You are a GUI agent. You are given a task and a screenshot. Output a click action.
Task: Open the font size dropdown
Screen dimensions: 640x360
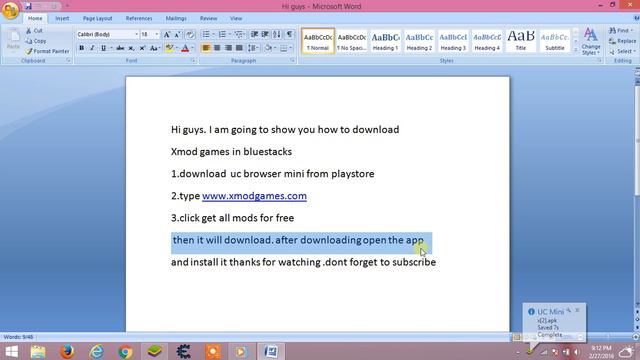pyautogui.click(x=157, y=34)
